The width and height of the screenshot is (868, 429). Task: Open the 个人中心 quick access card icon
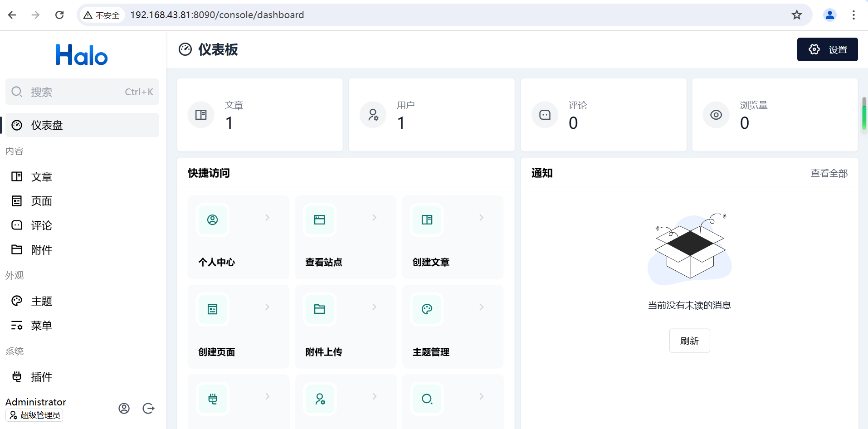tap(212, 219)
